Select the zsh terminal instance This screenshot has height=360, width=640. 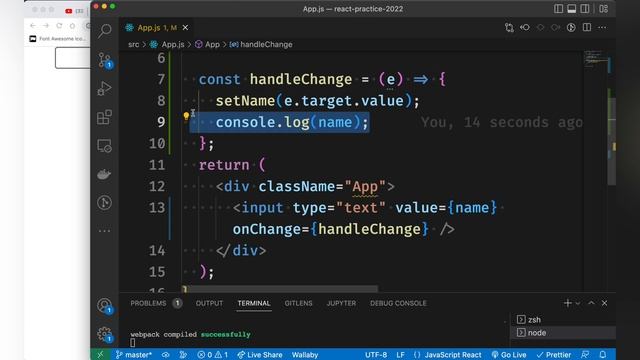point(563,320)
